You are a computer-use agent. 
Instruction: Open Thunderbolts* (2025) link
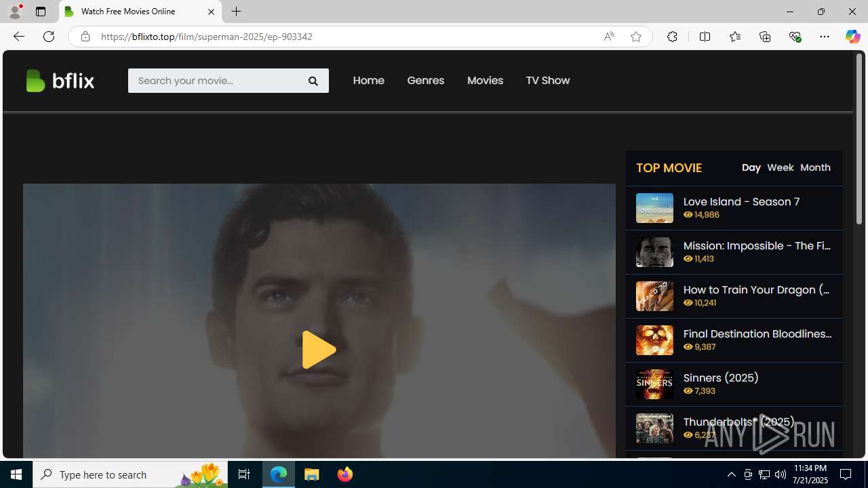click(738, 422)
